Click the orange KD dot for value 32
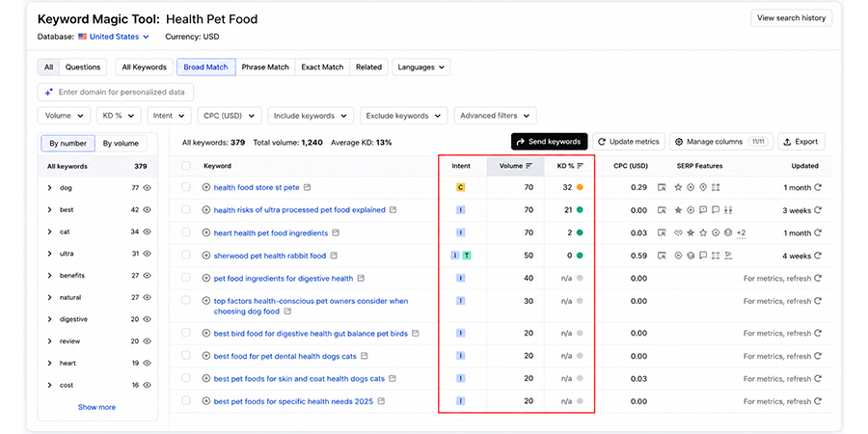The height and width of the screenshot is (434, 868). coord(580,187)
